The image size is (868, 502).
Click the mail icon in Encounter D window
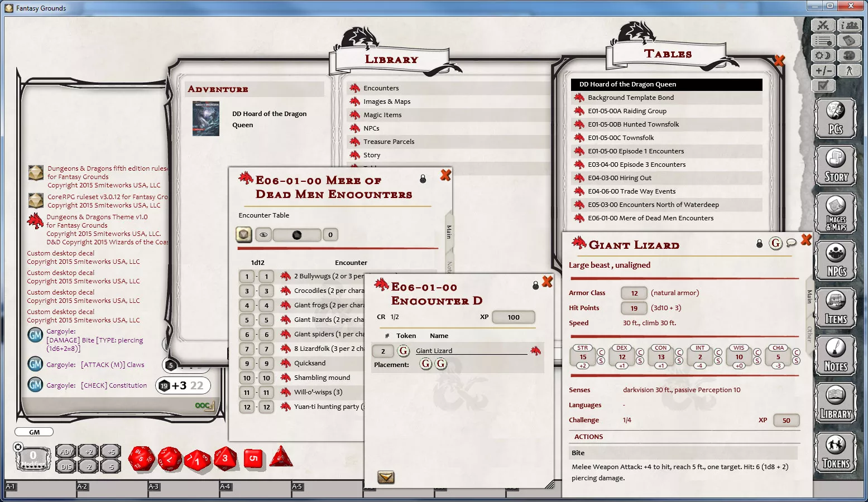click(x=386, y=477)
